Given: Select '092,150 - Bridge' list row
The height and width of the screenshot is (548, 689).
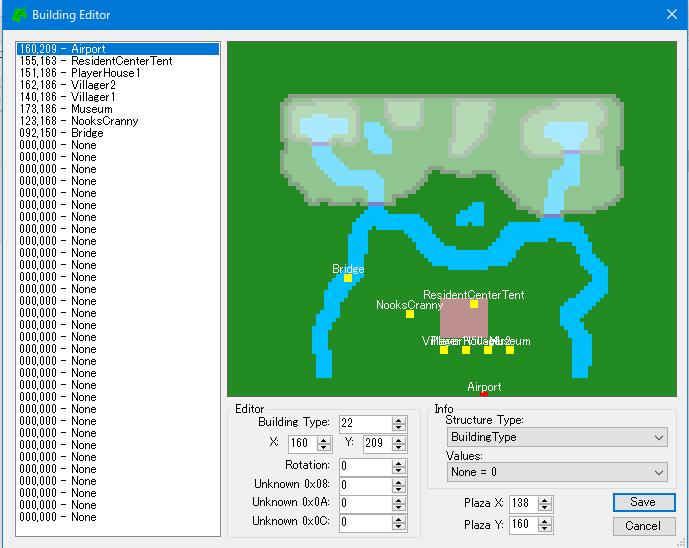Looking at the screenshot, I should [118, 133].
